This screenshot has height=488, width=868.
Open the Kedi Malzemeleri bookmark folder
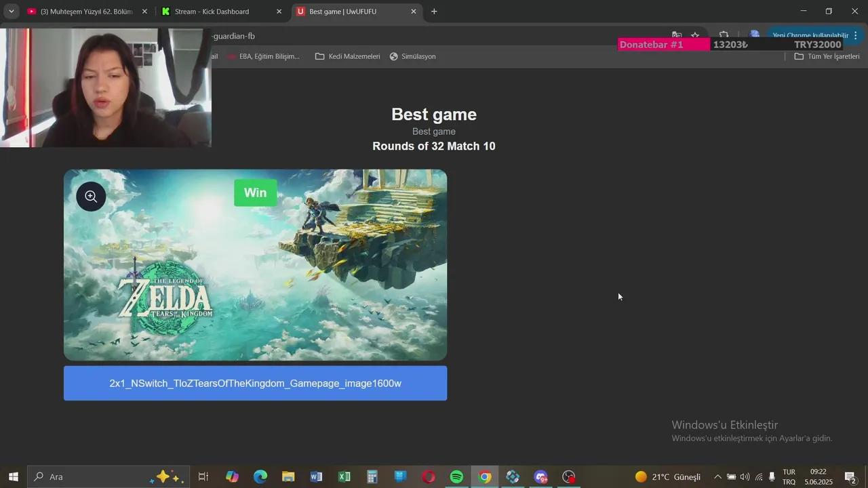[347, 56]
